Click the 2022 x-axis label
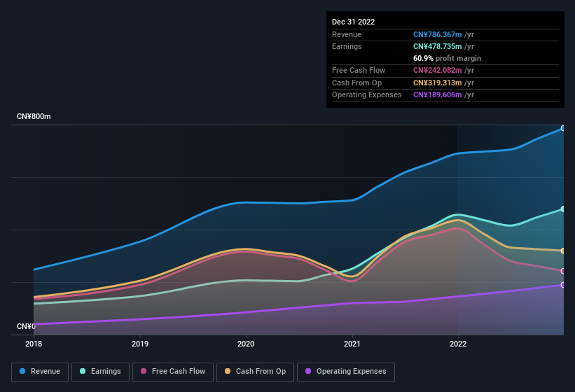The width and height of the screenshot is (575, 392). coord(458,344)
